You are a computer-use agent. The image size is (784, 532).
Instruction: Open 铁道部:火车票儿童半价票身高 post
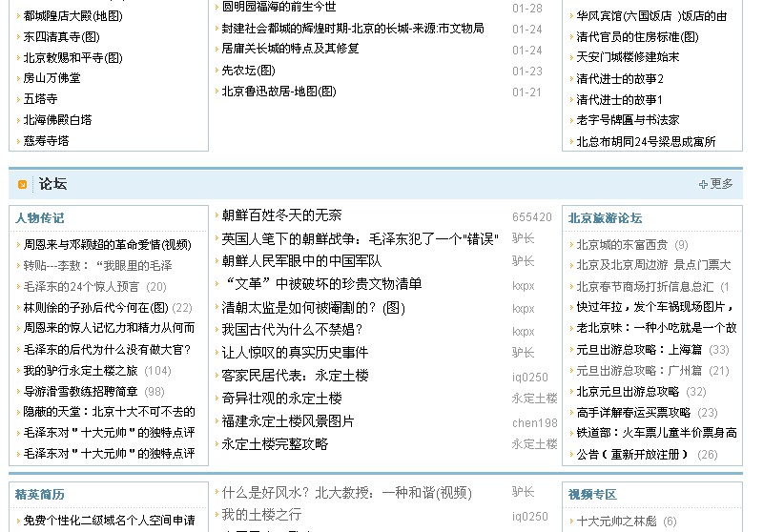pos(656,433)
